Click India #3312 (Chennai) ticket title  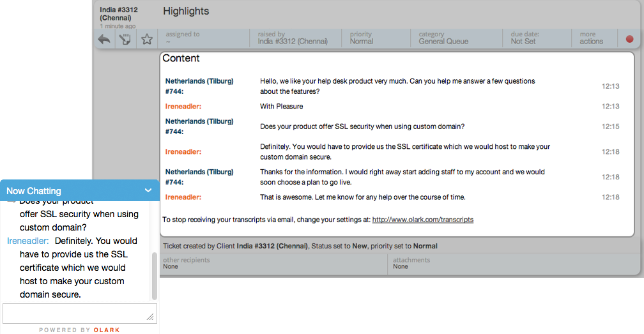(x=119, y=13)
